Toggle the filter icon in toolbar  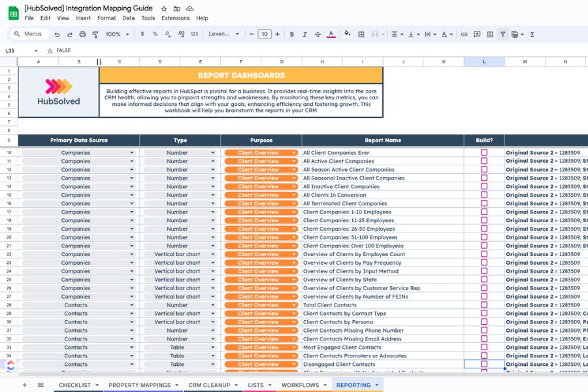click(502, 34)
